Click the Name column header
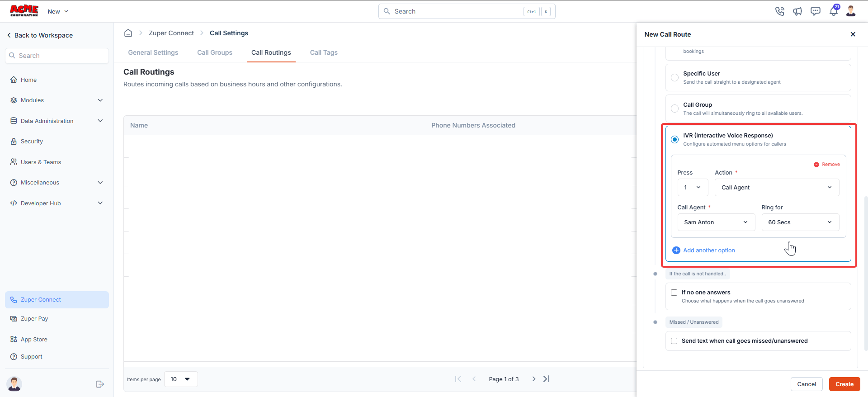The image size is (868, 397). (x=139, y=125)
